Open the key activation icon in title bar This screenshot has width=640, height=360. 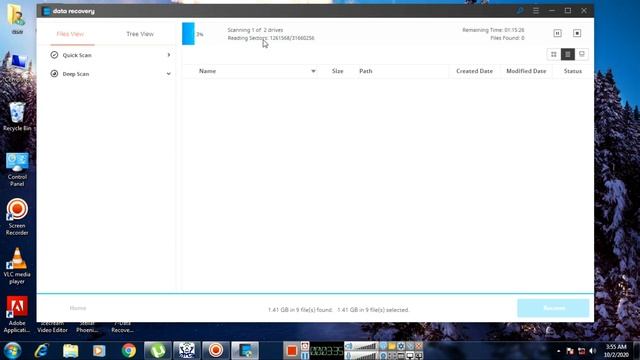point(520,11)
